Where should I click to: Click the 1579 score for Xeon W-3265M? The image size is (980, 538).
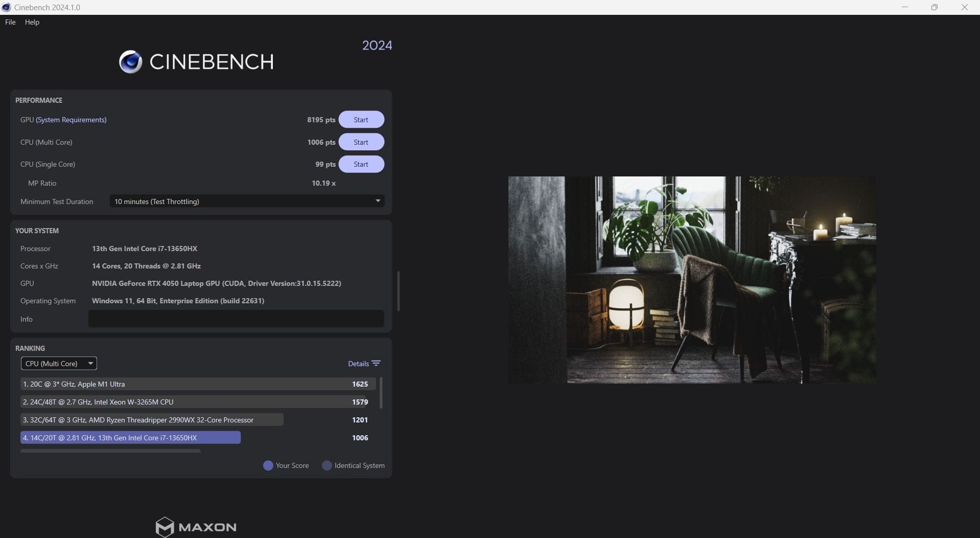pyautogui.click(x=360, y=402)
